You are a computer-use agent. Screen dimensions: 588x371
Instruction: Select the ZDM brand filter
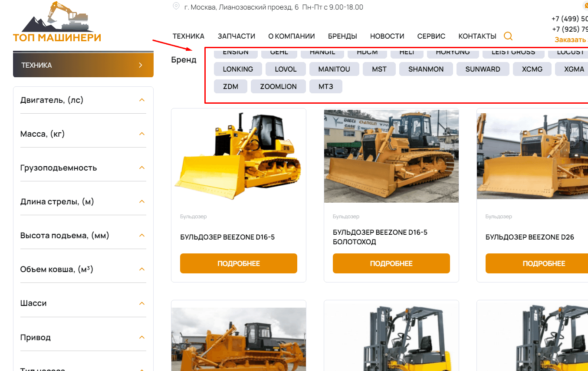point(230,86)
